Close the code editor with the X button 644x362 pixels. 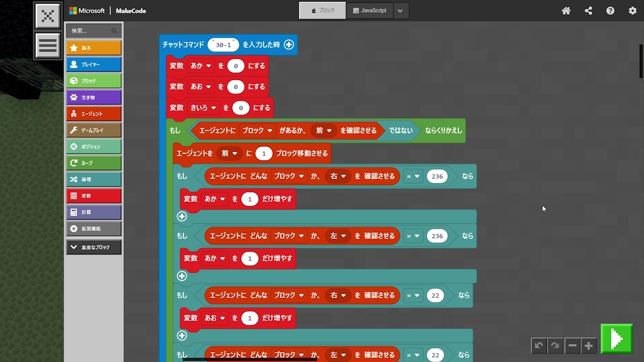[48, 16]
